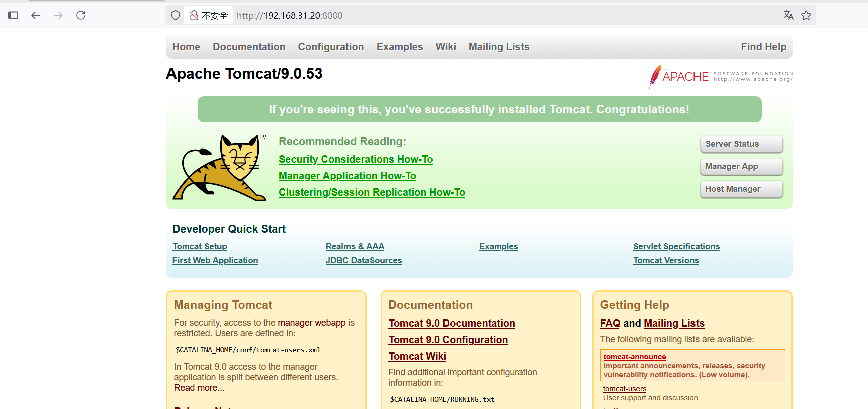
Task: Click Find Help in the nav bar
Action: point(763,47)
